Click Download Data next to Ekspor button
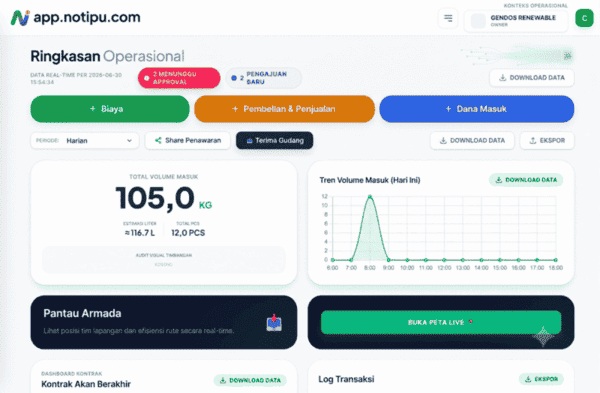The height and width of the screenshot is (393, 600). click(x=472, y=140)
